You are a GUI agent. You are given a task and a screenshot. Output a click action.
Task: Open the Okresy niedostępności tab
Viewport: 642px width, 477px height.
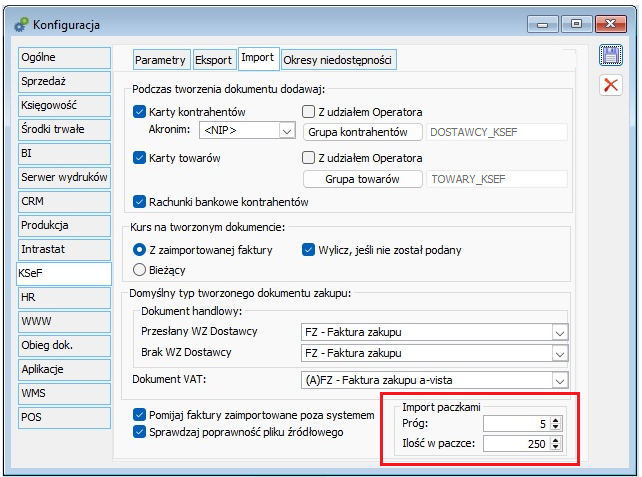[x=339, y=60]
